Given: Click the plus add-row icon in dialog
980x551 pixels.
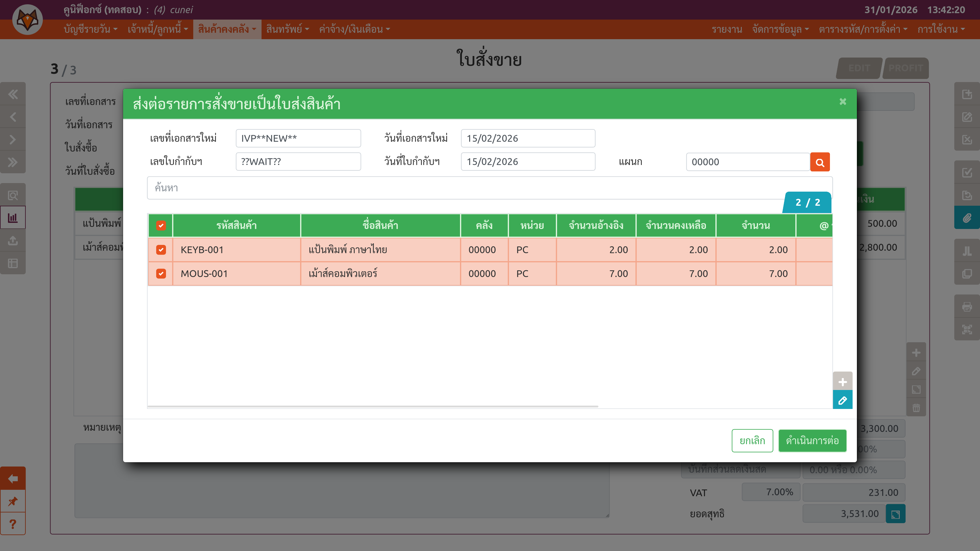Looking at the screenshot, I should (842, 381).
